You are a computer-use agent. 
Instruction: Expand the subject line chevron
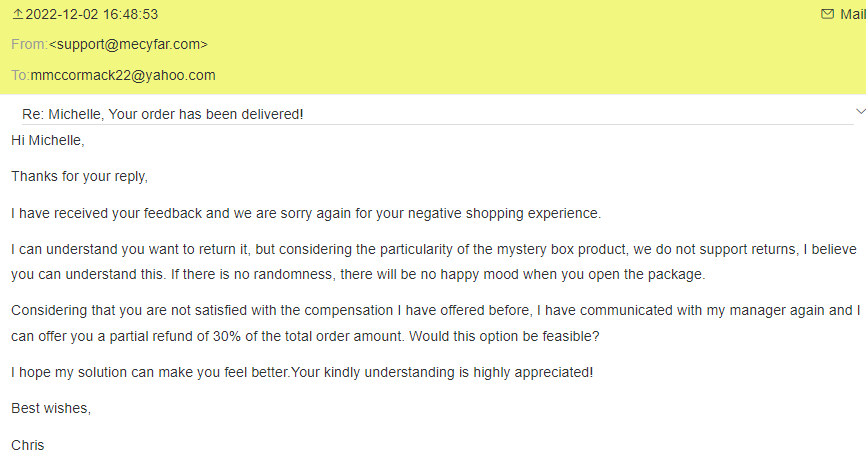[859, 110]
